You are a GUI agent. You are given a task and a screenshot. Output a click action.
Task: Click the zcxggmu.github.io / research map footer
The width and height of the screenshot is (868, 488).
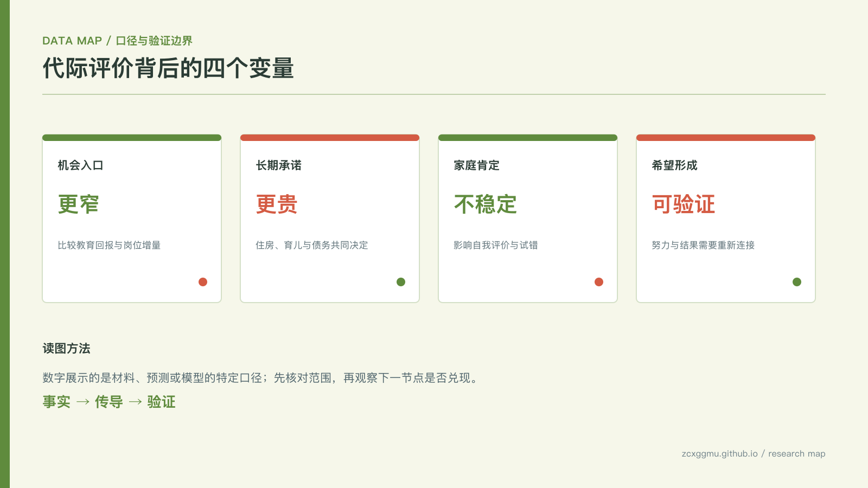coord(754,454)
